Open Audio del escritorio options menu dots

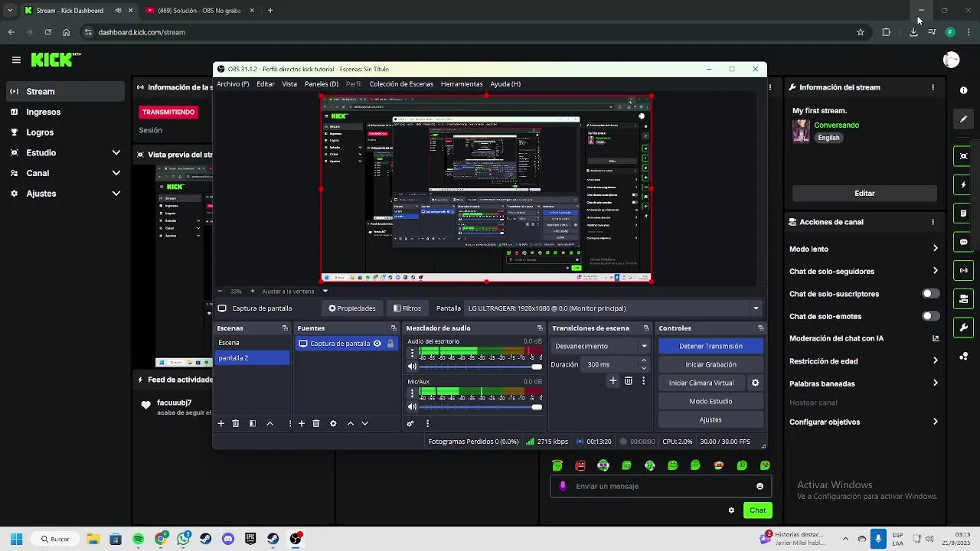click(x=412, y=353)
